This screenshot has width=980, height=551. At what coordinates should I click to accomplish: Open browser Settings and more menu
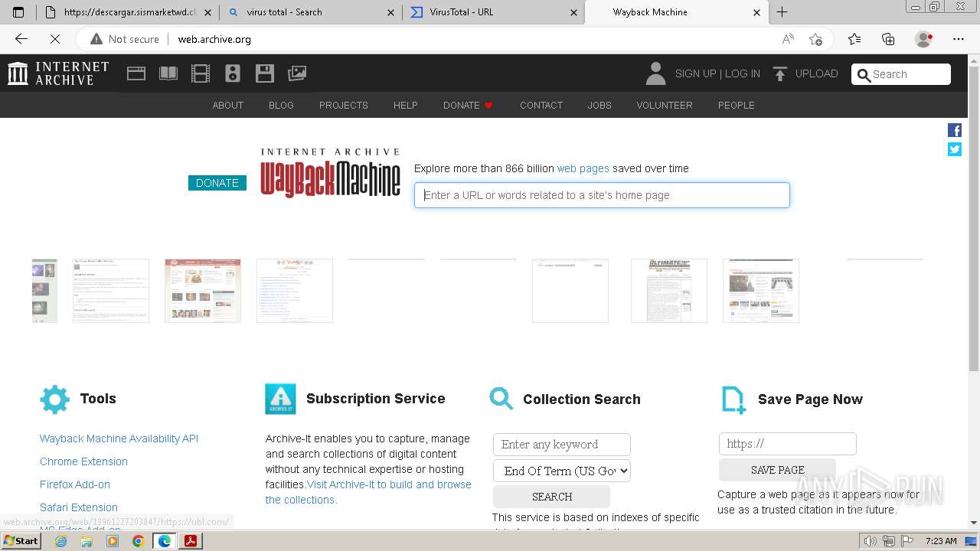click(x=959, y=39)
